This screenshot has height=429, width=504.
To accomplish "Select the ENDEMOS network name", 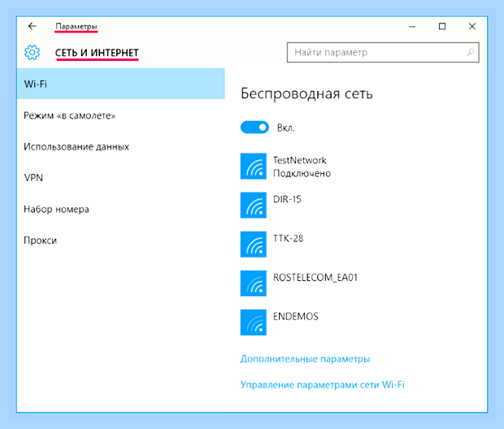I will [x=296, y=317].
